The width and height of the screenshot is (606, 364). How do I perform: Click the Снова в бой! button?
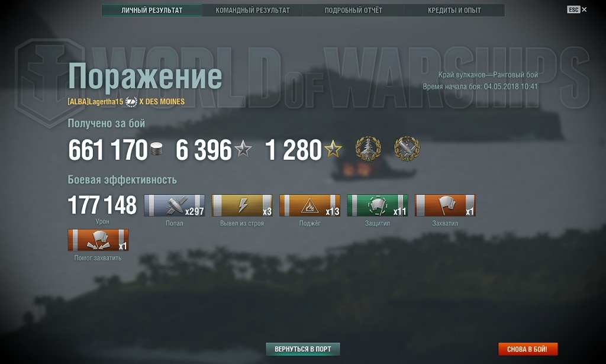coord(527,349)
